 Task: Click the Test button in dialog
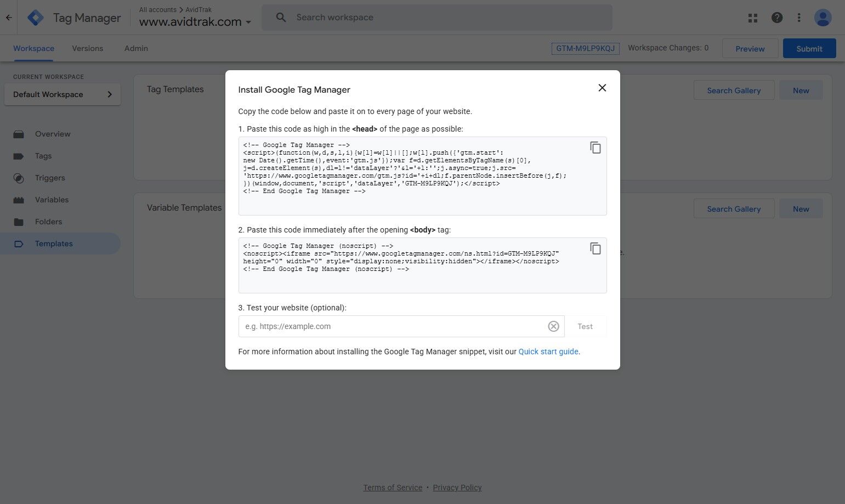point(585,326)
